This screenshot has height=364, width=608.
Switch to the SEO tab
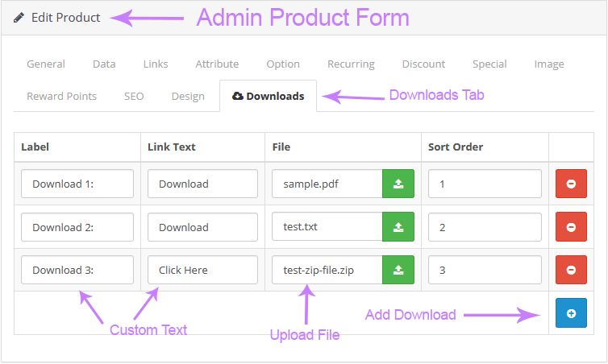(x=134, y=96)
